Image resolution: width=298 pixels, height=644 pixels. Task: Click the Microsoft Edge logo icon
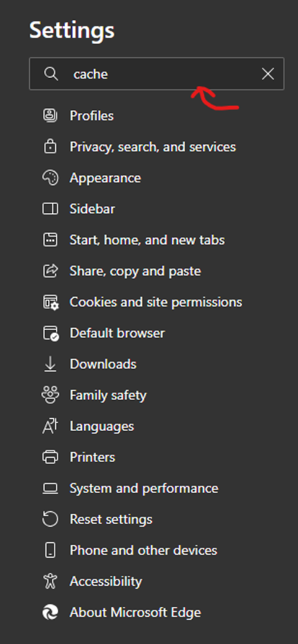(50, 612)
